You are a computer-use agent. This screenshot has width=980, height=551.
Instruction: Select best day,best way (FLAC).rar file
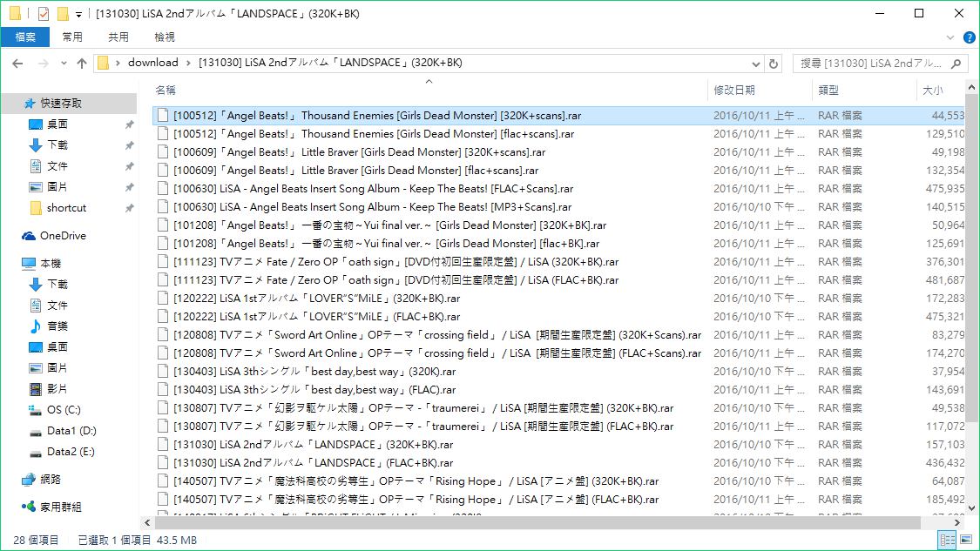[x=314, y=390]
